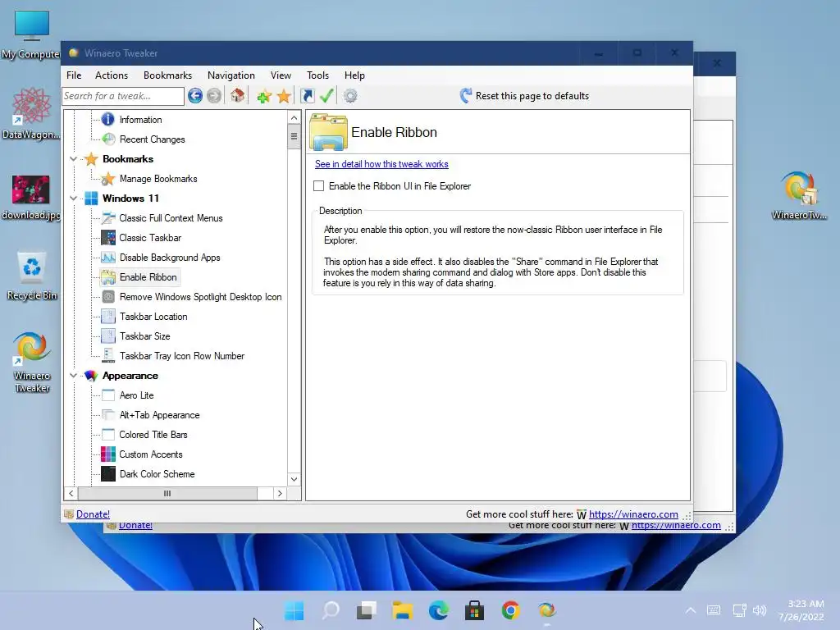840x630 pixels.
Task: Click the export shortcut arrow toolbar icon
Action: [x=308, y=96]
